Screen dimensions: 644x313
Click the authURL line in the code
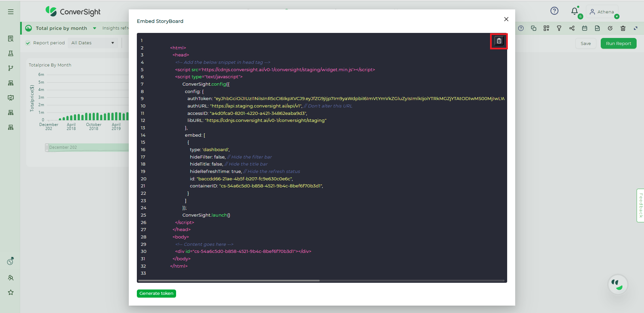(x=270, y=106)
